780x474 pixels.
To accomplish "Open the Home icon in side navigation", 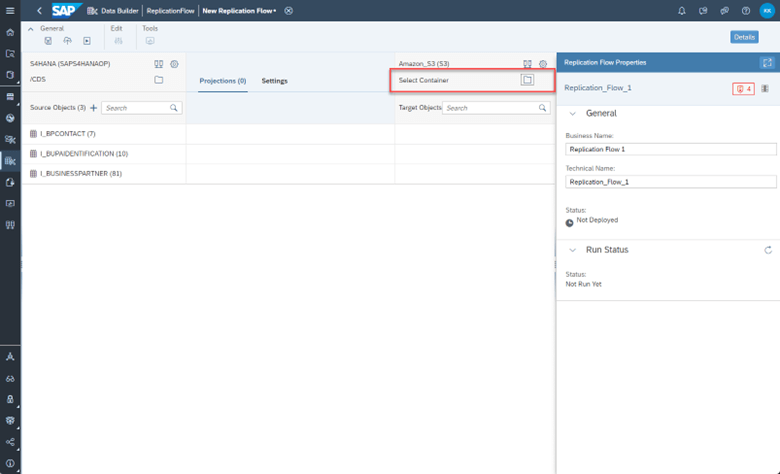I will (x=10, y=32).
